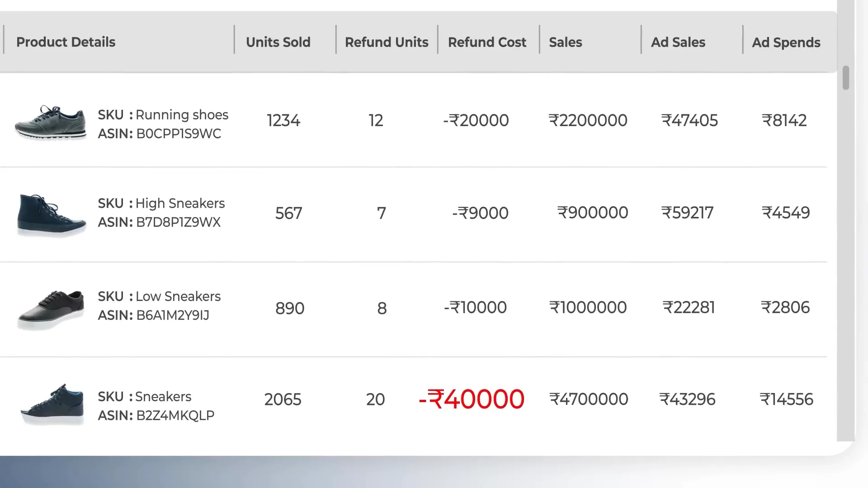Select ASIN 'B7D8P1Z9WX'
Screen dimensions: 868x488
click(x=178, y=222)
